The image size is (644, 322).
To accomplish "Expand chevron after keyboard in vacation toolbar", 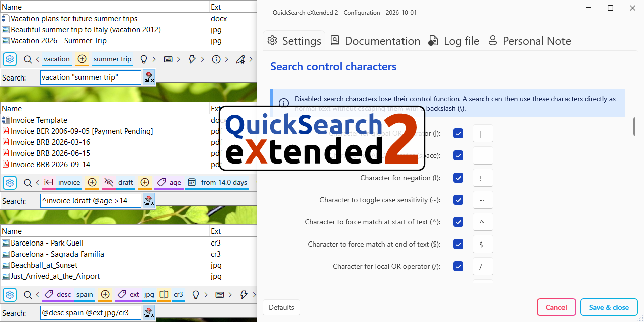I will pyautogui.click(x=179, y=59).
